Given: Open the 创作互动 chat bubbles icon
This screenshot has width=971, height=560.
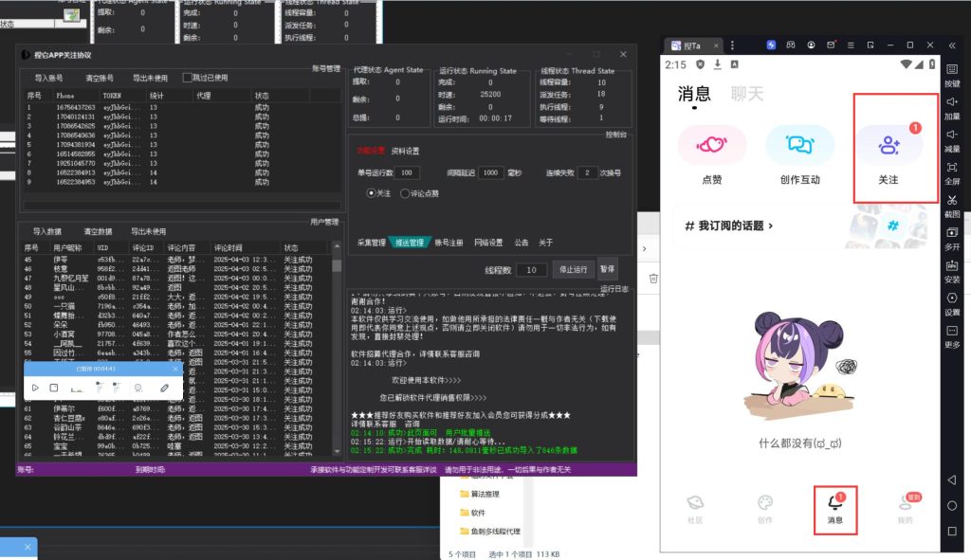Looking at the screenshot, I should pos(800,145).
